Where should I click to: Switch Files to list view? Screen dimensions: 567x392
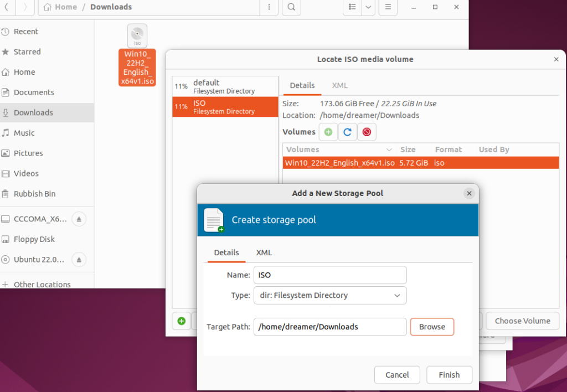tap(352, 7)
